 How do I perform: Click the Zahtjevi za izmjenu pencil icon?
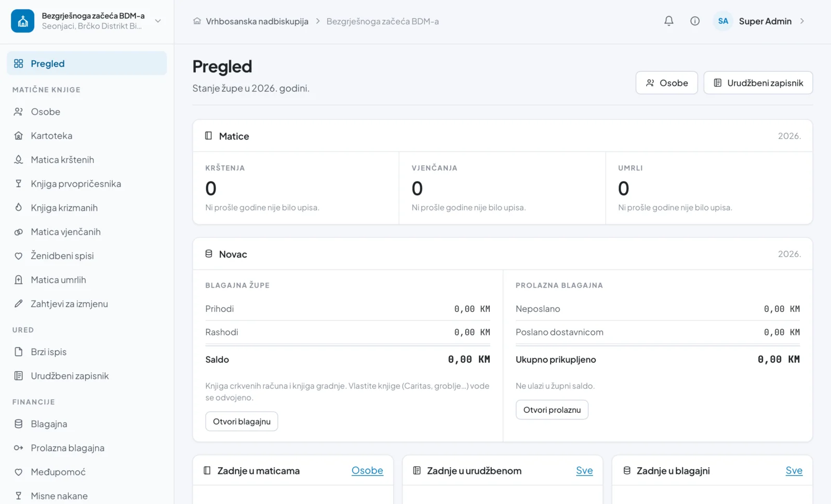point(19,304)
